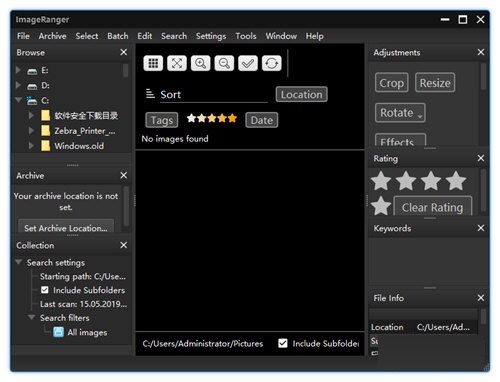The image size is (500, 382).
Task: Collapse the Search filters section
Action: (32, 317)
